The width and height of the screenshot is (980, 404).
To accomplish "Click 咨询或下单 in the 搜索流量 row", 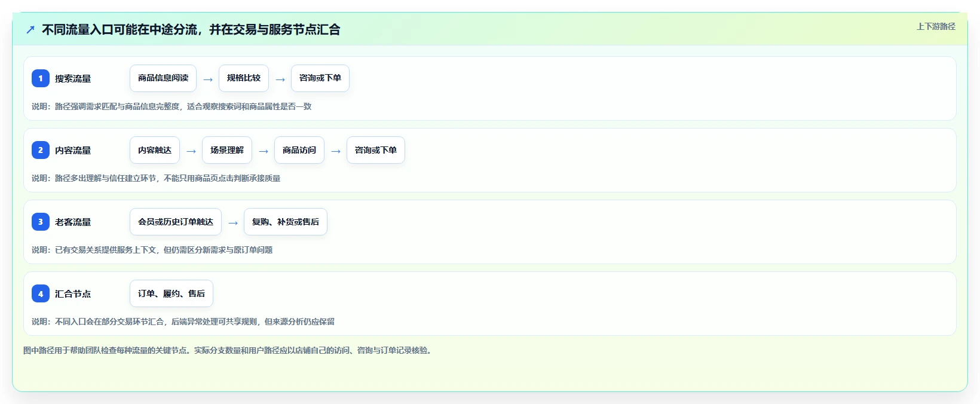I will [x=320, y=78].
